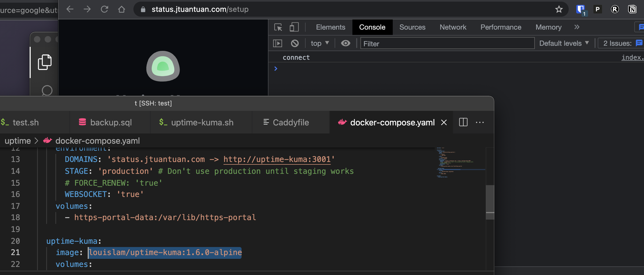This screenshot has height=275, width=644.
Task: Create a live expression with eye icon
Action: [345, 43]
